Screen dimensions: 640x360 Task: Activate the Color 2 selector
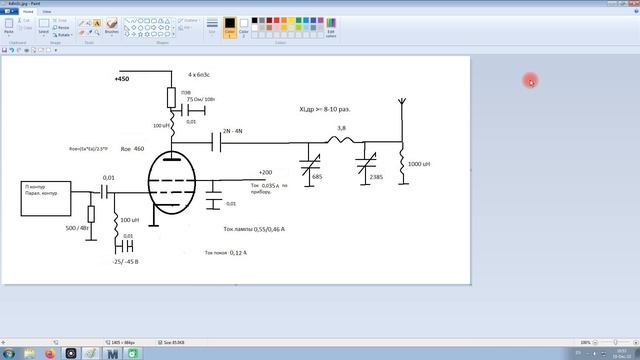(244, 27)
